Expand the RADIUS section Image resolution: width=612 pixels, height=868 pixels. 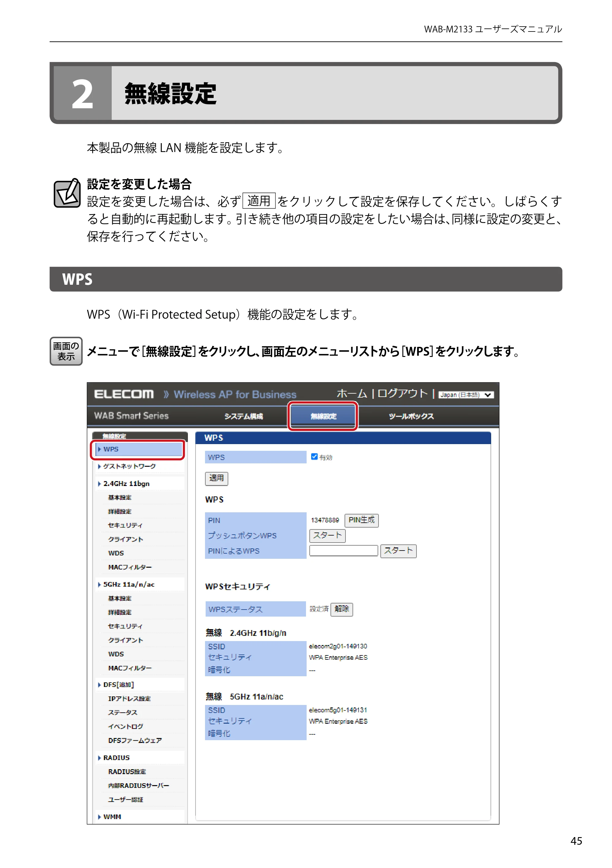click(x=116, y=758)
